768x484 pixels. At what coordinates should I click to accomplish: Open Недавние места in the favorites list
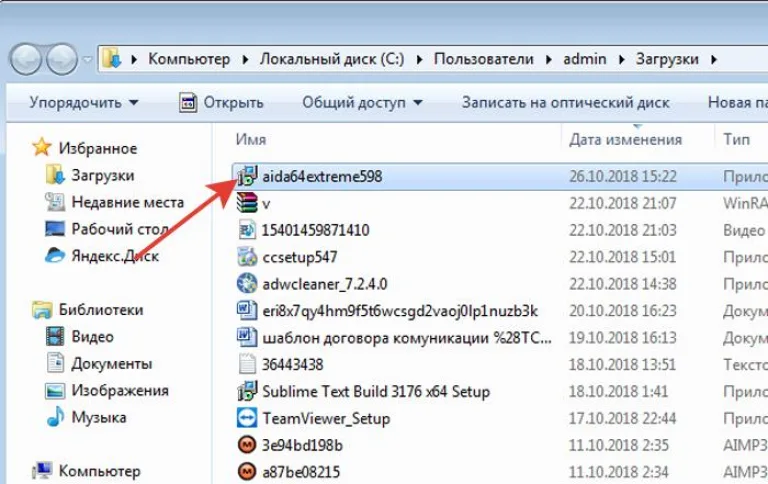127,202
